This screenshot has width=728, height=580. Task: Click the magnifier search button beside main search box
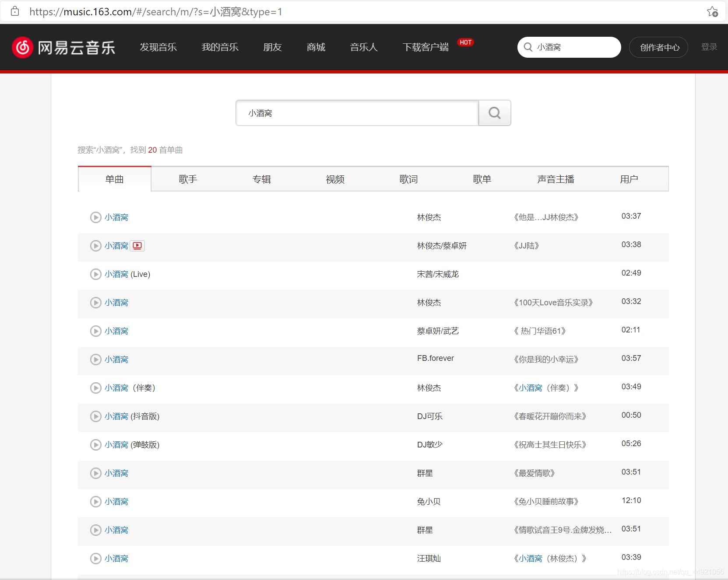[495, 113]
